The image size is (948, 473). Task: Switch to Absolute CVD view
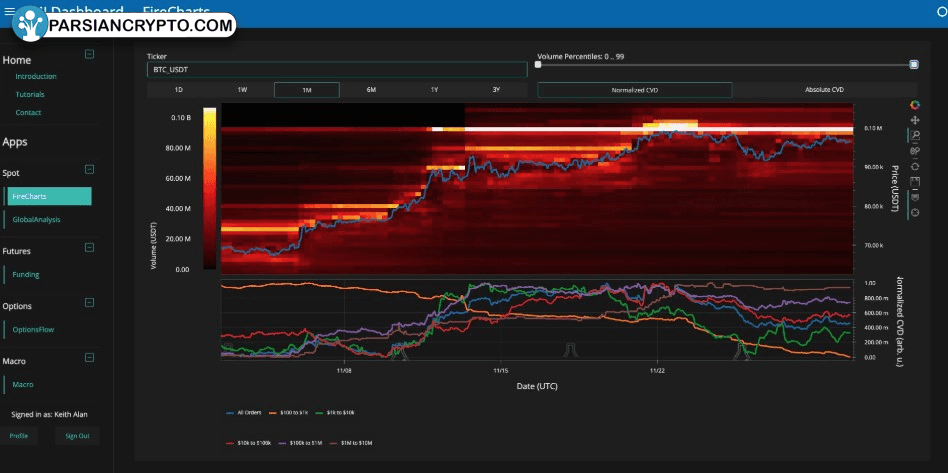825,90
